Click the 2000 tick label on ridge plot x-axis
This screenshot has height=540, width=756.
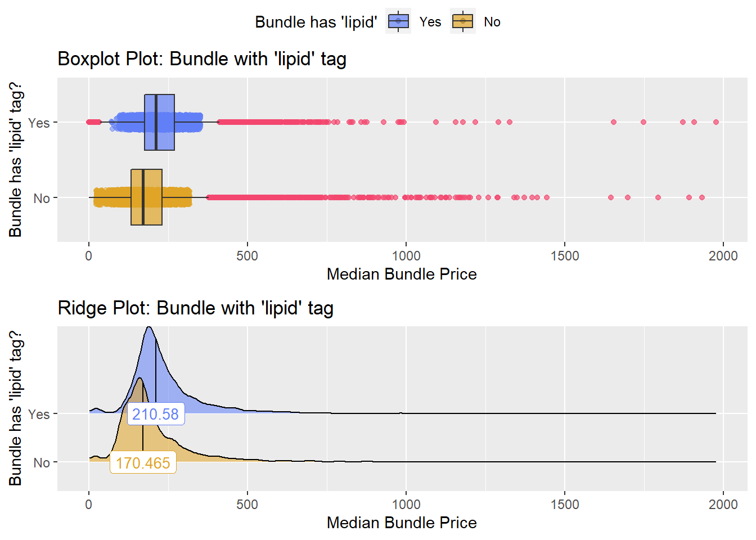pos(723,504)
